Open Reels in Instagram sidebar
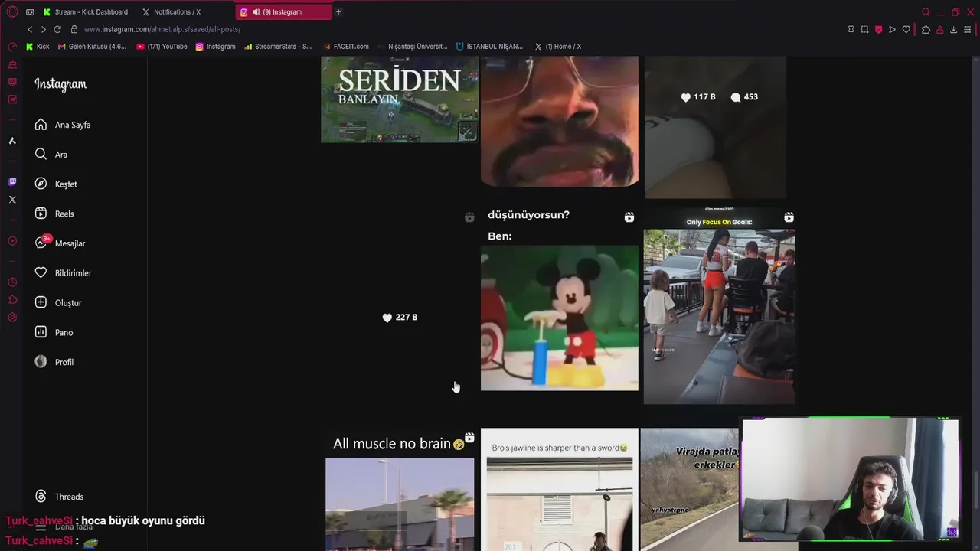Screen dimensions: 980x551 click(54, 214)
